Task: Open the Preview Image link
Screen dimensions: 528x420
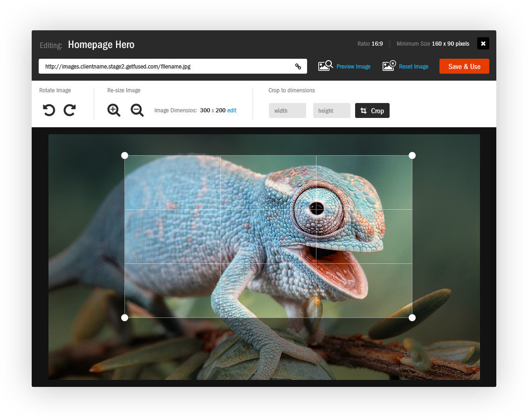Action: pyautogui.click(x=353, y=67)
